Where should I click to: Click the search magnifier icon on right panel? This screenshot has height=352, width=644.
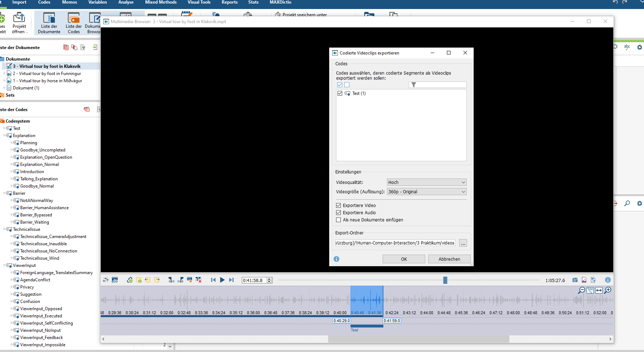coord(627,203)
